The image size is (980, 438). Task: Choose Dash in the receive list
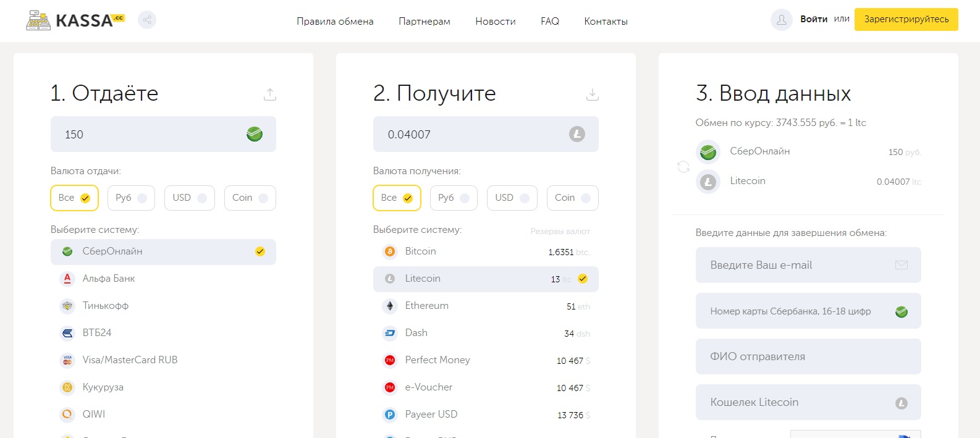486,333
